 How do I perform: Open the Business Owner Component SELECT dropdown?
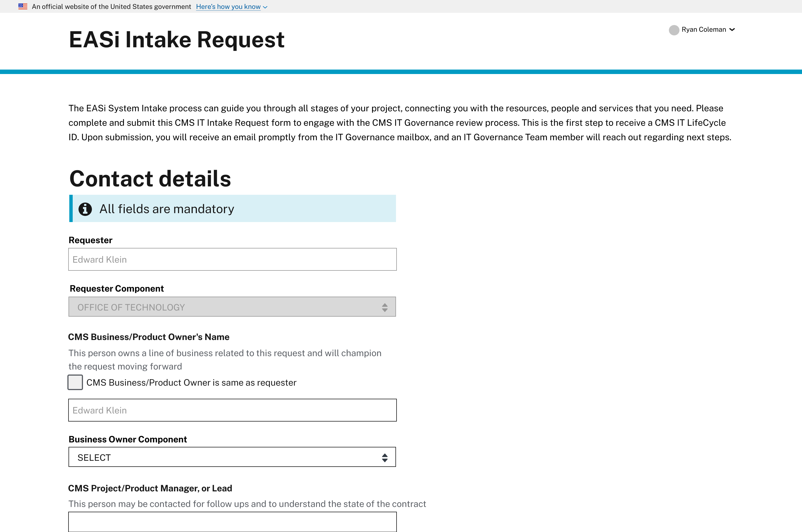(232, 457)
